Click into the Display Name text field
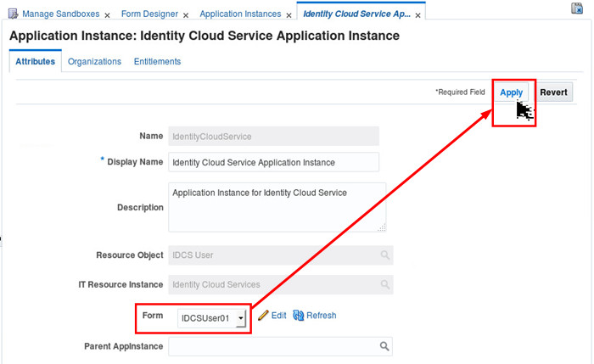Viewport: 594px width, 364px height. pyautogui.click(x=273, y=162)
